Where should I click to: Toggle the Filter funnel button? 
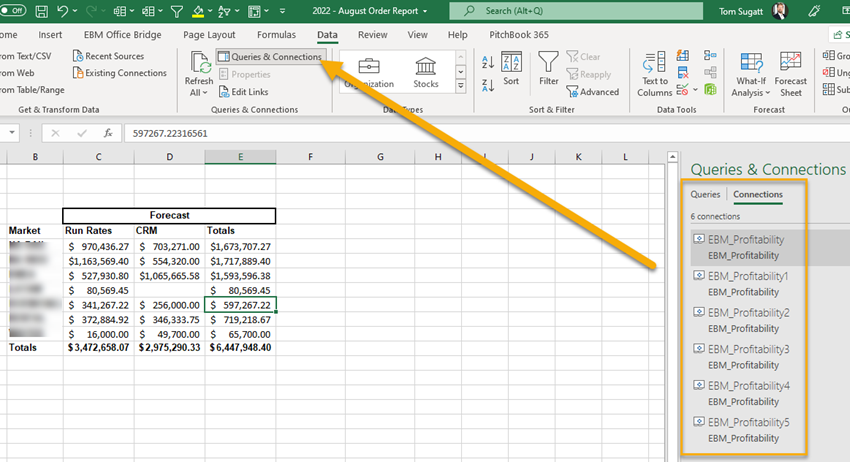[x=548, y=69]
